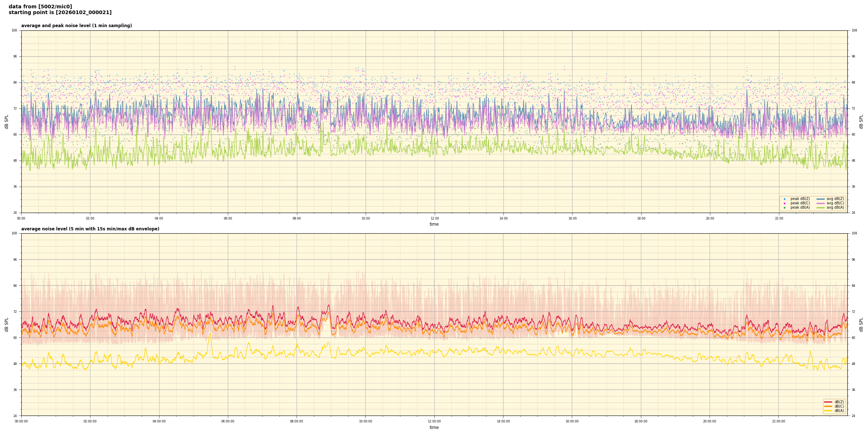Image resolution: width=868 pixels, height=434 pixels.
Task: Click the yellow dB(A) entry in lower legend
Action: click(x=828, y=410)
